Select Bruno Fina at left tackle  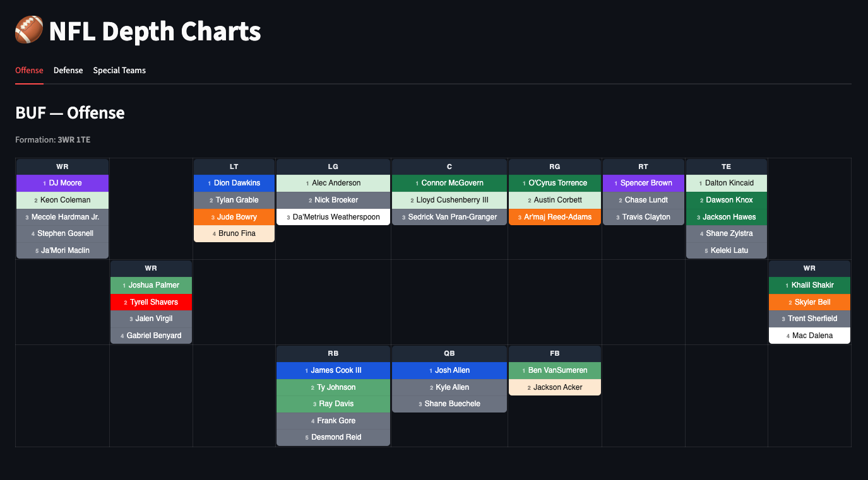coord(234,233)
